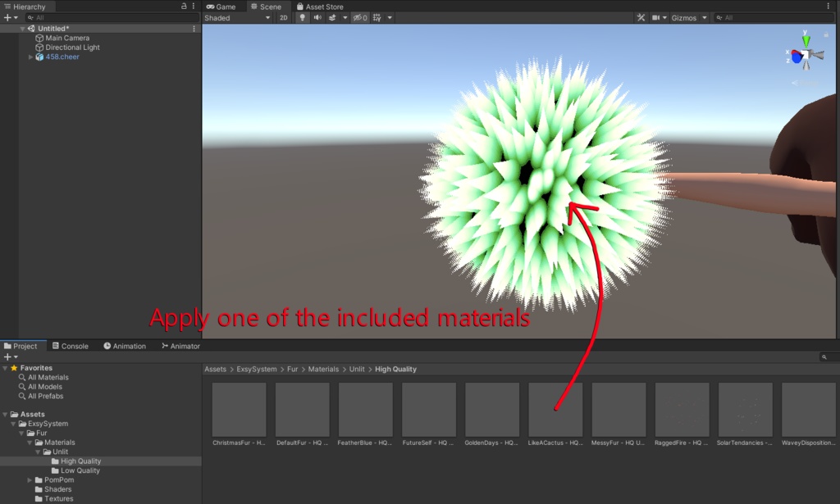
Task: Toggle the Hierarchy lock icon
Action: tap(184, 6)
